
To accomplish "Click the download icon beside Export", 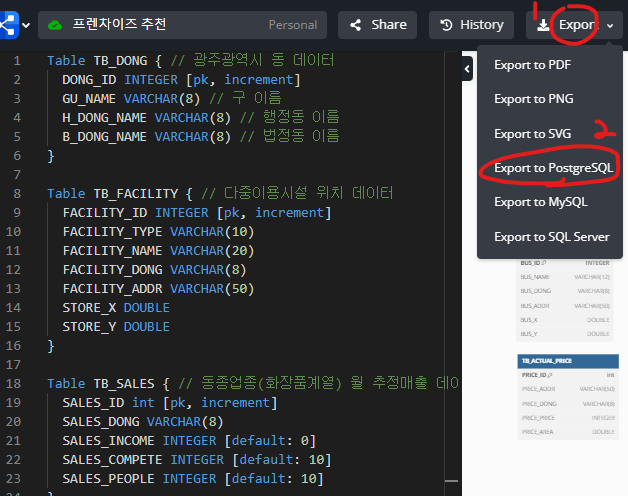I will tap(543, 25).
